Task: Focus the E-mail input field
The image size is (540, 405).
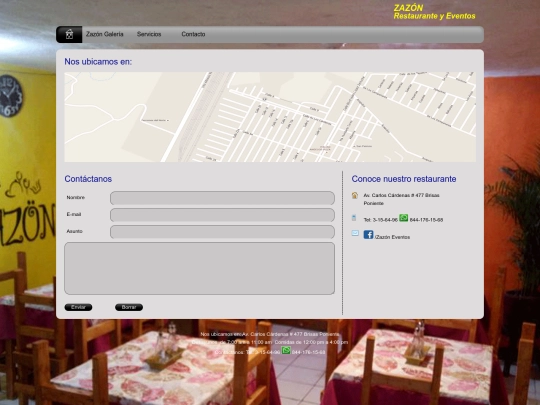Action: coord(222,215)
